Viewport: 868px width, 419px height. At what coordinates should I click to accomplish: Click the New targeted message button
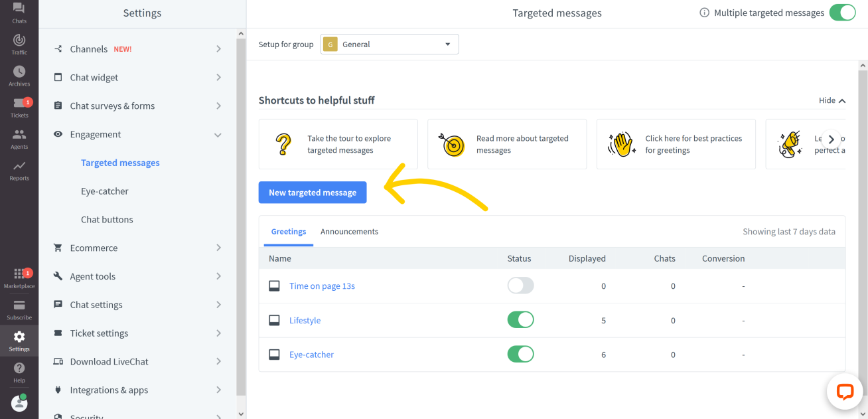[x=313, y=193]
